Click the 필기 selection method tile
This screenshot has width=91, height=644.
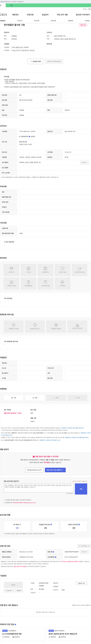click(x=56, y=398)
